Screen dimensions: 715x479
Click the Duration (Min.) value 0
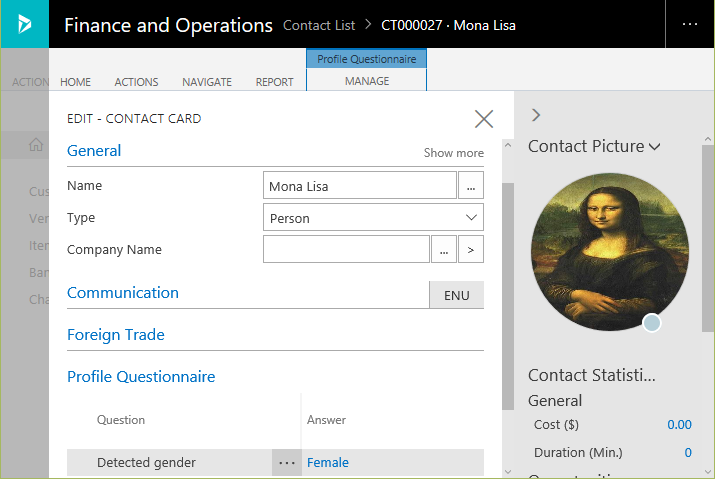[688, 453]
